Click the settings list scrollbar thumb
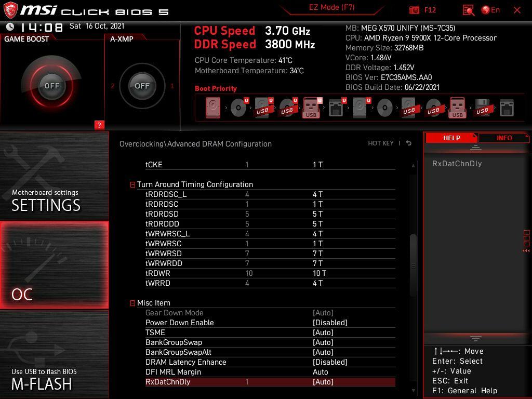The image size is (532, 399). [413, 264]
